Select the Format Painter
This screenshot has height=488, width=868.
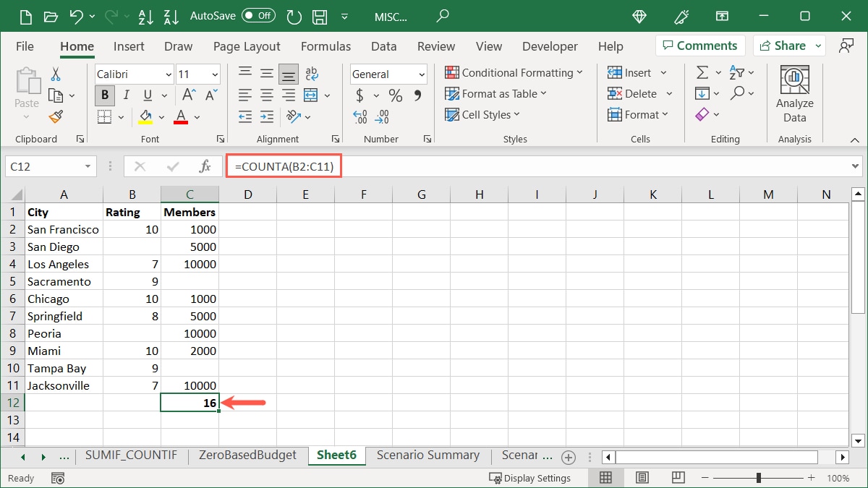tap(56, 116)
